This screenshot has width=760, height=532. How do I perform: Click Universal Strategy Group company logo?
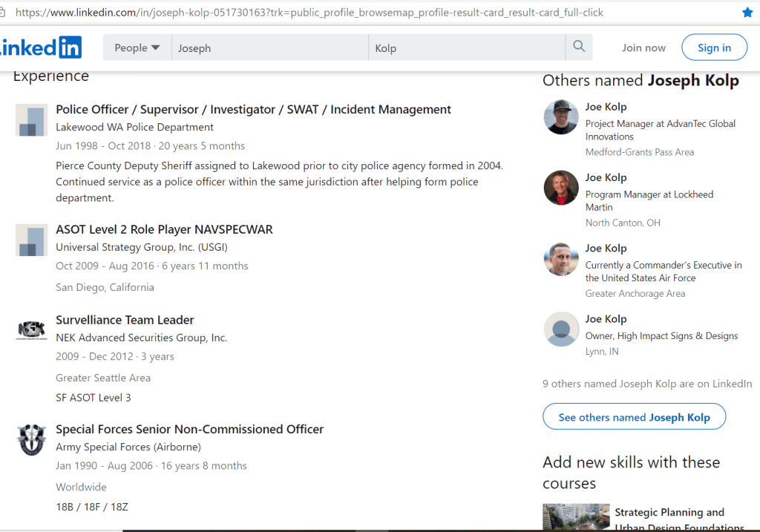31,240
